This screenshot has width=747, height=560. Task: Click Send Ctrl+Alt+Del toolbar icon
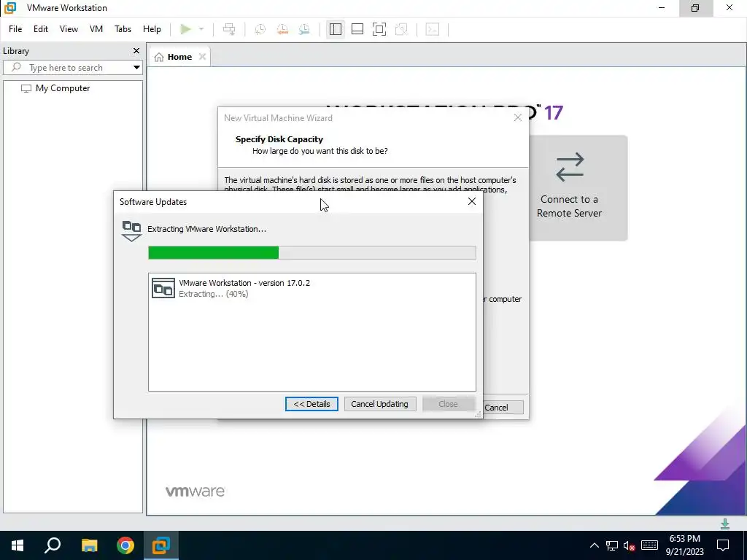point(229,29)
